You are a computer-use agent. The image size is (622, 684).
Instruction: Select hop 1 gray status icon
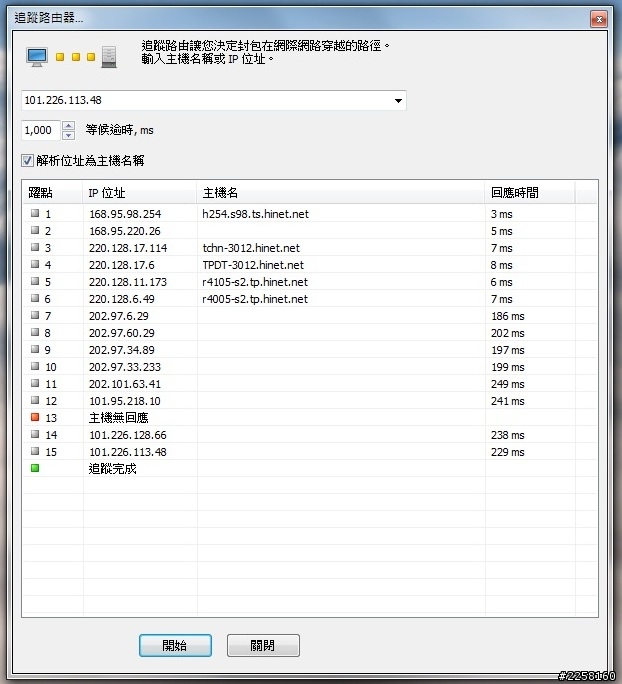[x=35, y=213]
